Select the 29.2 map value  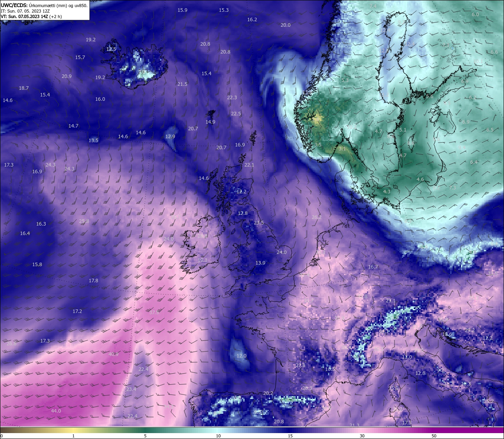(470, 330)
